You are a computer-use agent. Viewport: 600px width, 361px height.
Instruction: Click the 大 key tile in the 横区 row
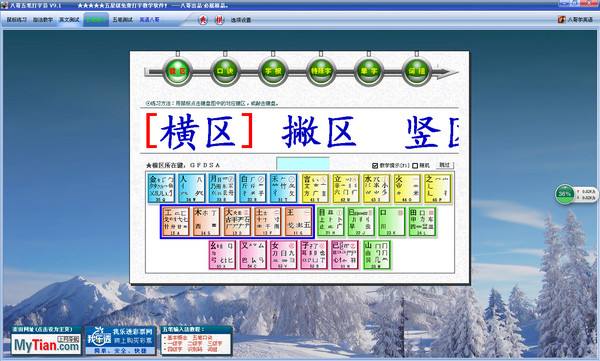click(237, 222)
